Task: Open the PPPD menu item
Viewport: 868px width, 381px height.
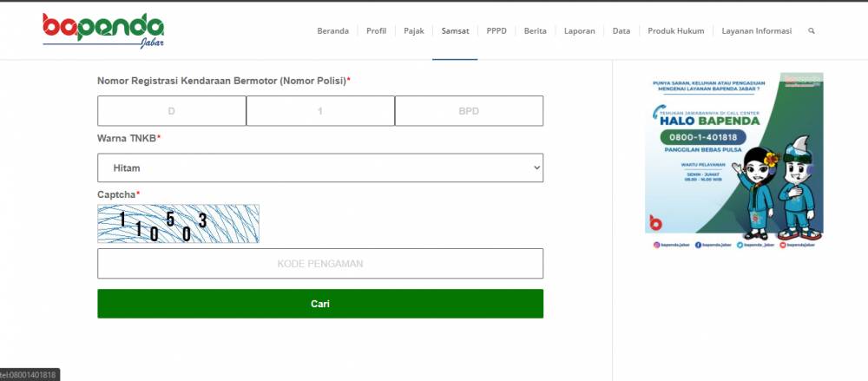Action: coord(496,31)
